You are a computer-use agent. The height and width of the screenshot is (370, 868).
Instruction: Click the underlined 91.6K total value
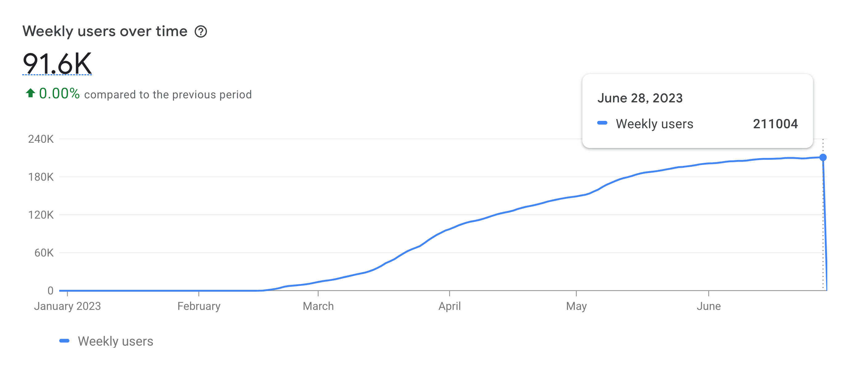(x=57, y=63)
